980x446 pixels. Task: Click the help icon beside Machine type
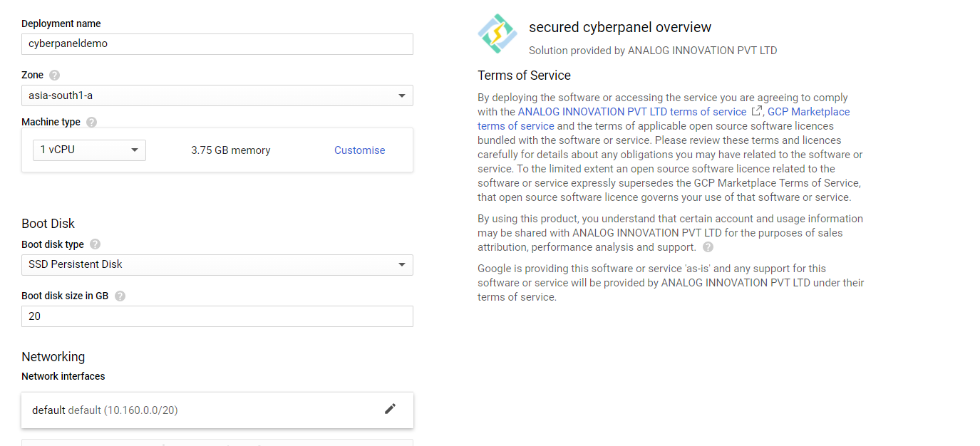(91, 122)
